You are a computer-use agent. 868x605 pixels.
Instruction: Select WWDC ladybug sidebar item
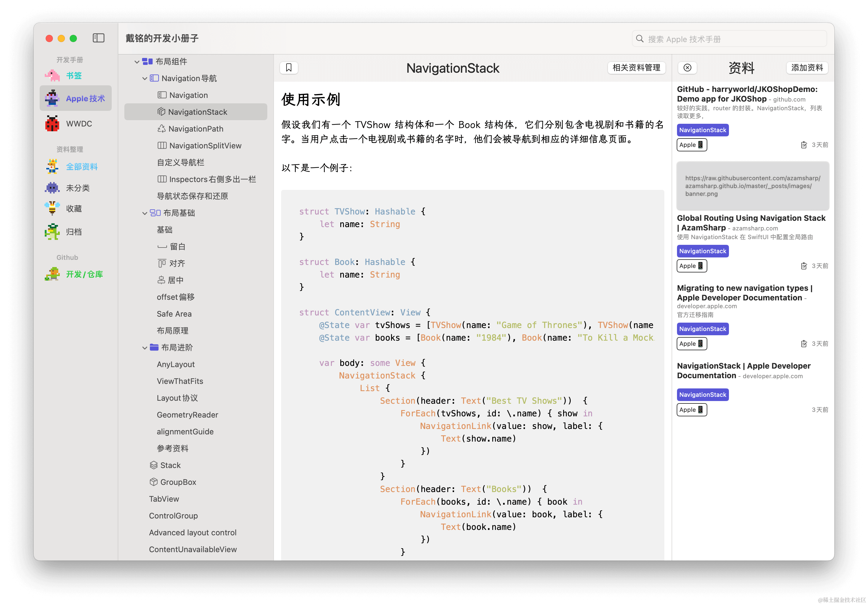(x=79, y=124)
